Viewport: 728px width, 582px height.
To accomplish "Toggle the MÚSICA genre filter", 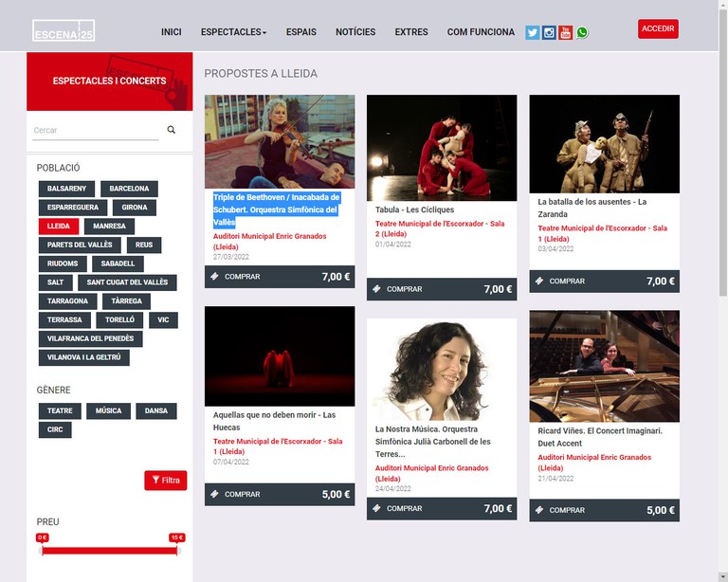I will 108,410.
